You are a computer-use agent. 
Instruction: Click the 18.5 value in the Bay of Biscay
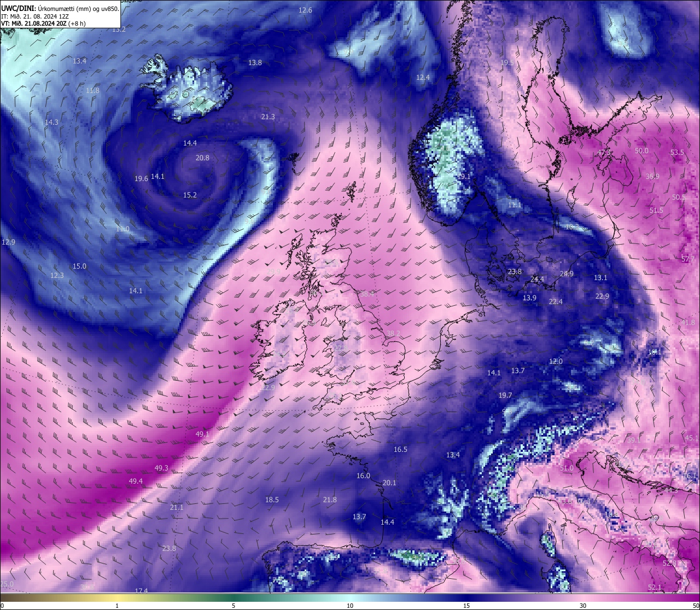point(272,500)
